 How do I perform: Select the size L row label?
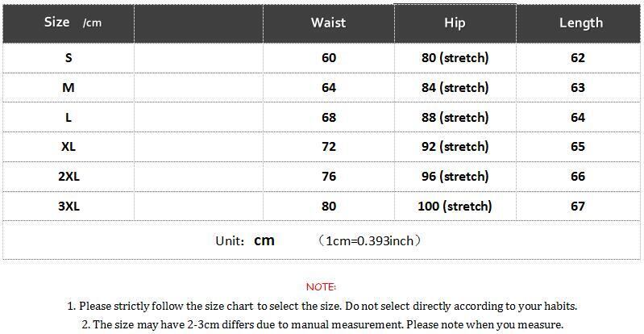coord(69,117)
